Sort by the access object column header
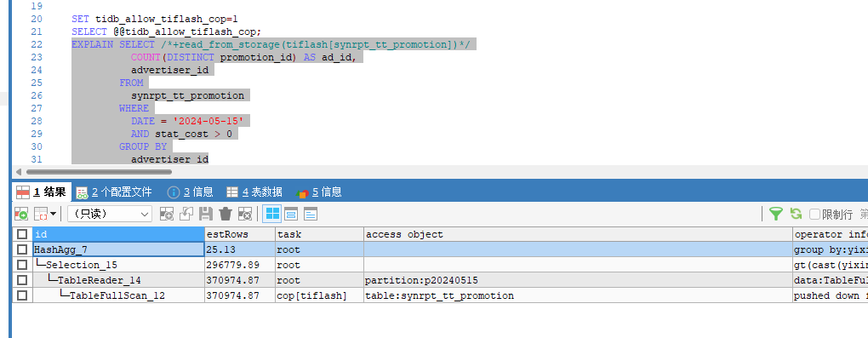The width and height of the screenshot is (868, 338). (x=578, y=234)
